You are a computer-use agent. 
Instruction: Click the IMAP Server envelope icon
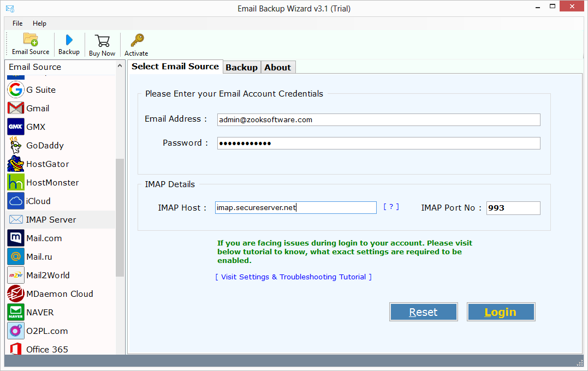coord(16,220)
